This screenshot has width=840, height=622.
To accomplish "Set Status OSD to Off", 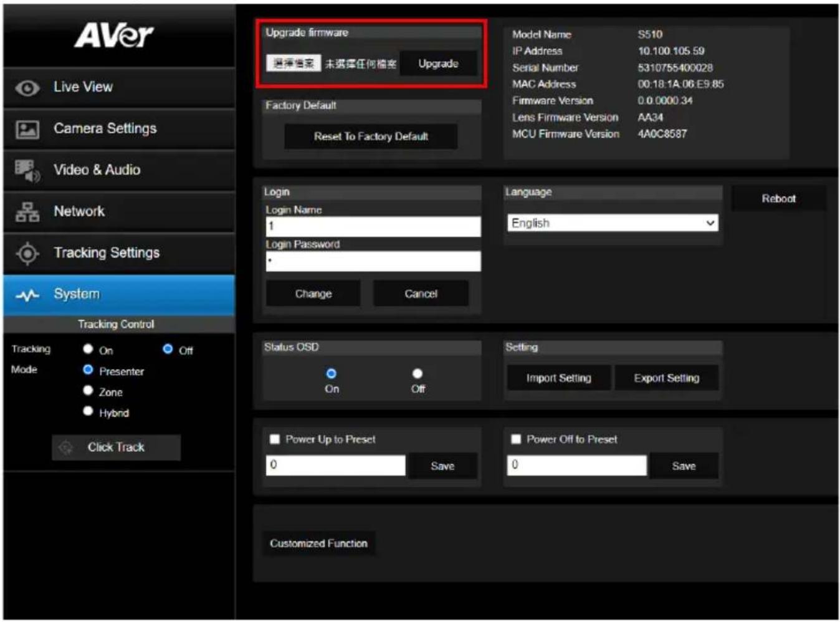I will 418,373.
